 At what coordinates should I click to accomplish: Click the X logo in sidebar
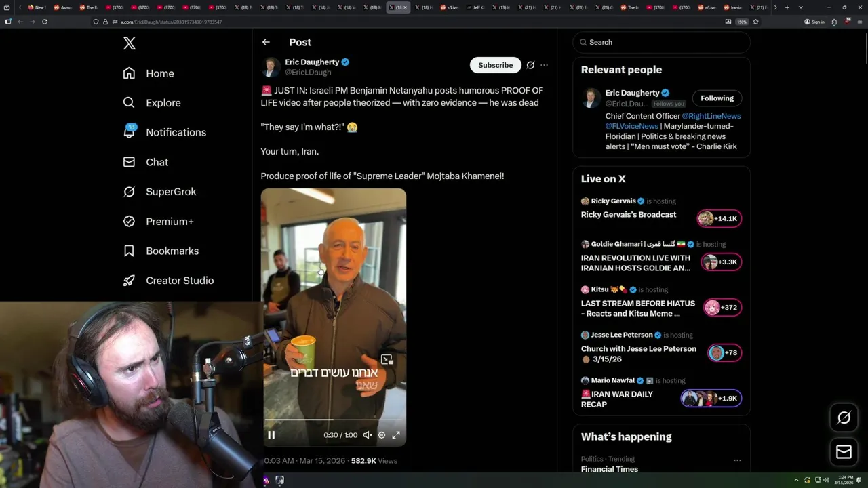point(130,43)
